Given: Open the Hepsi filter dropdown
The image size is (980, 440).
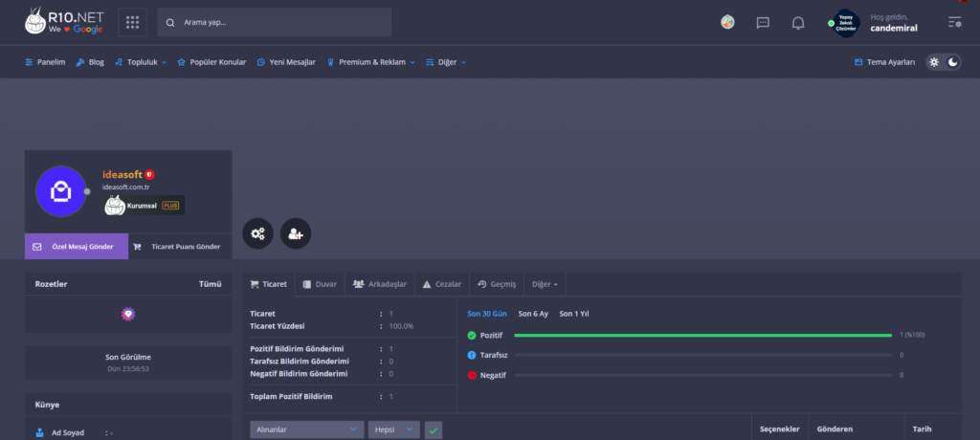Looking at the screenshot, I should click(x=393, y=430).
